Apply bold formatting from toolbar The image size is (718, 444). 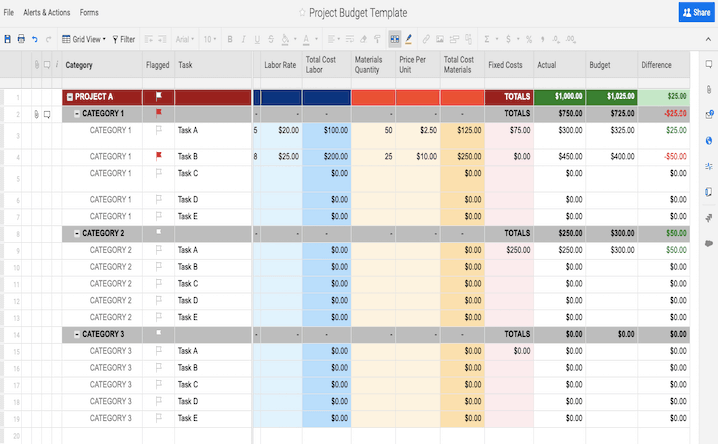(x=230, y=40)
